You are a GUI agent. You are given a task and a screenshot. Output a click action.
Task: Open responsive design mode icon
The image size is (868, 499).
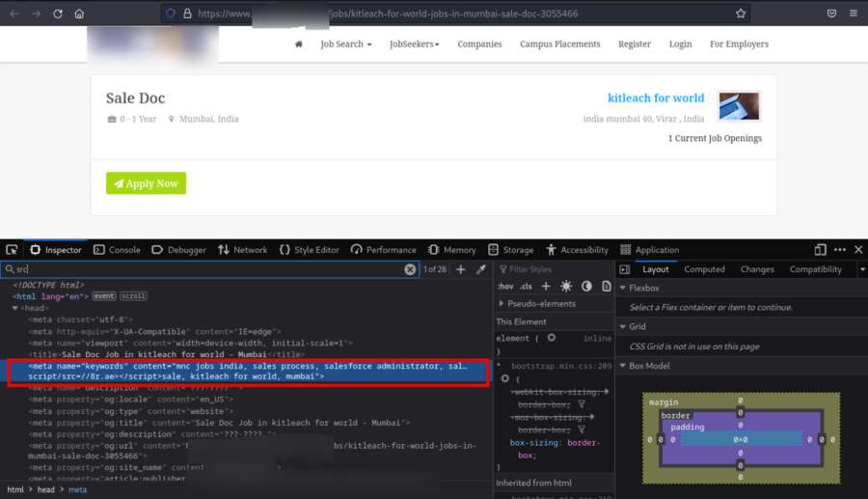[820, 250]
